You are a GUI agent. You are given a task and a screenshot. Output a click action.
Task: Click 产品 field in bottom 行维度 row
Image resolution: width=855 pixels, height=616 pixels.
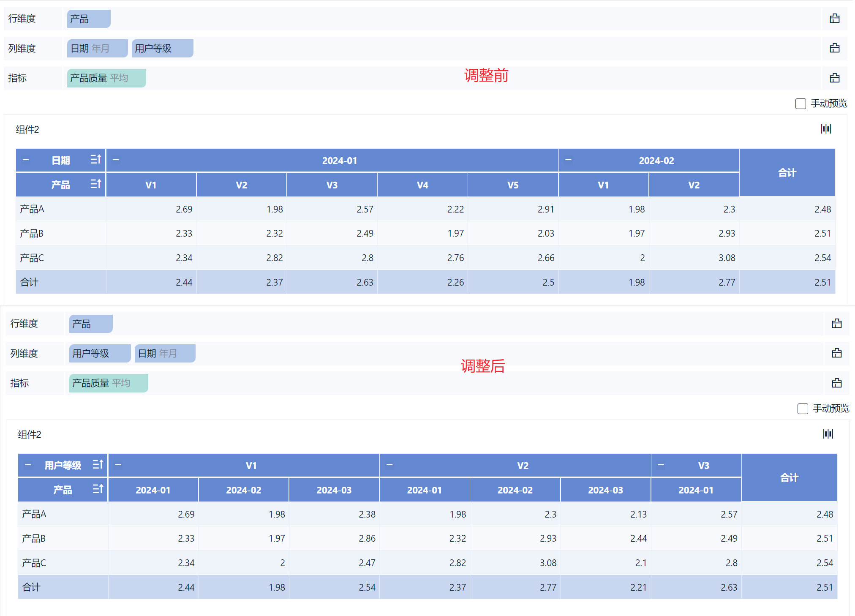90,324
